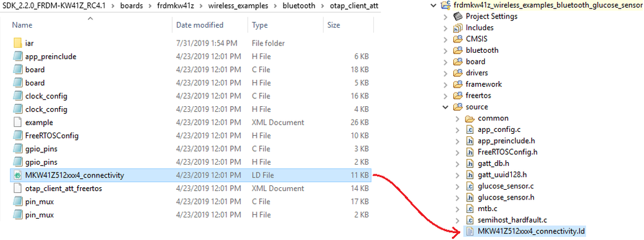644x240 pixels.
Task: Select the clock_config C File row name
Action: pyautogui.click(x=46, y=96)
